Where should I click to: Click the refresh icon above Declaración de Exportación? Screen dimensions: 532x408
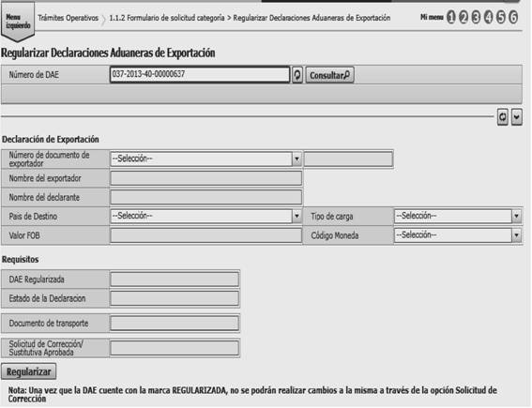point(503,117)
